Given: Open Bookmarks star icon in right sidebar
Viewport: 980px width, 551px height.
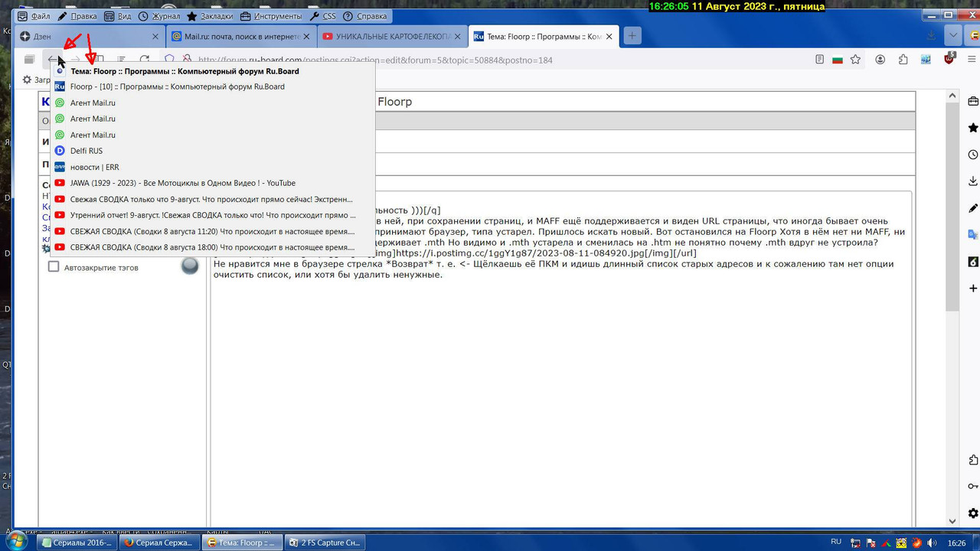Looking at the screenshot, I should (x=973, y=128).
